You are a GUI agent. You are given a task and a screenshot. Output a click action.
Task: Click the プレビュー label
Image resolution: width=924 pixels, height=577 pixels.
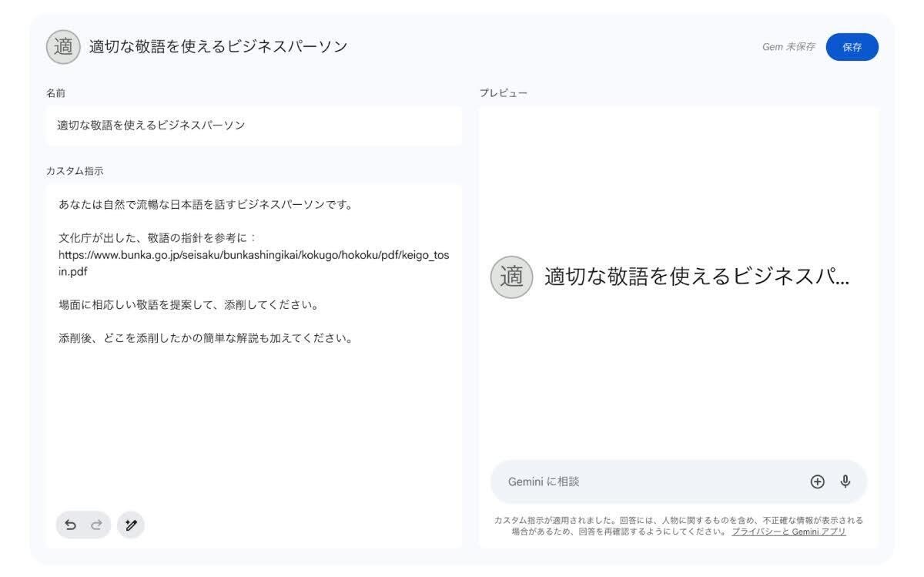click(x=504, y=93)
